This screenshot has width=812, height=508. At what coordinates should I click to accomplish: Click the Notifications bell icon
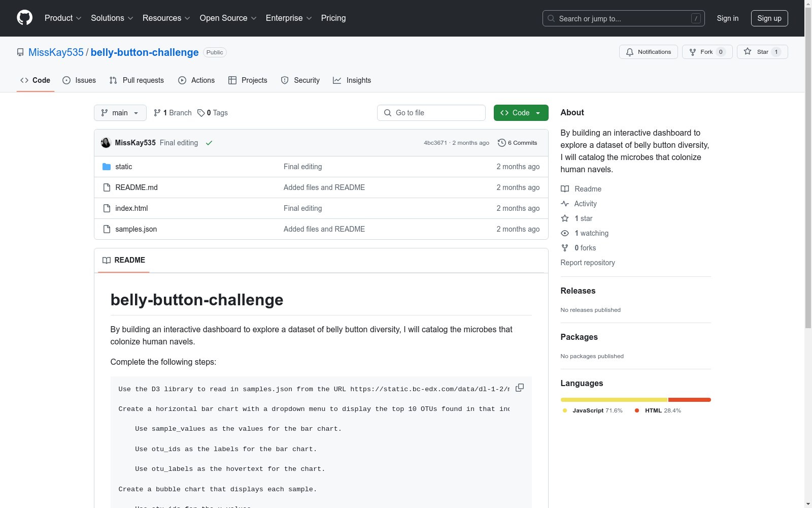[630, 52]
